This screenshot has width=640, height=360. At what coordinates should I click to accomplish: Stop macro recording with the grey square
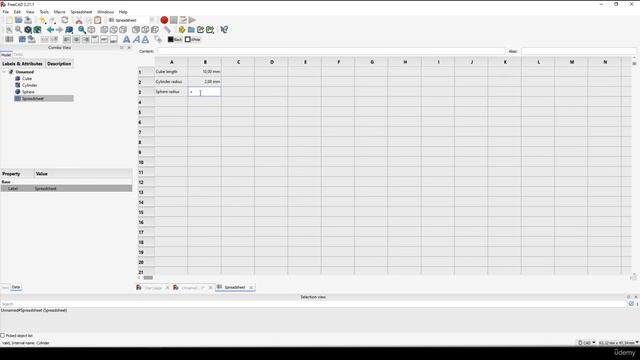(173, 20)
